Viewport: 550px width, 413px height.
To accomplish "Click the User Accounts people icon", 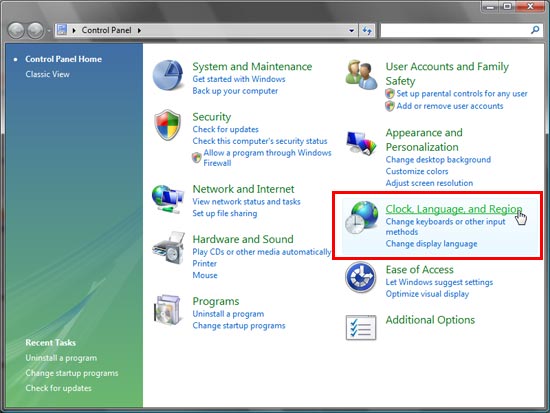I will pyautogui.click(x=361, y=75).
